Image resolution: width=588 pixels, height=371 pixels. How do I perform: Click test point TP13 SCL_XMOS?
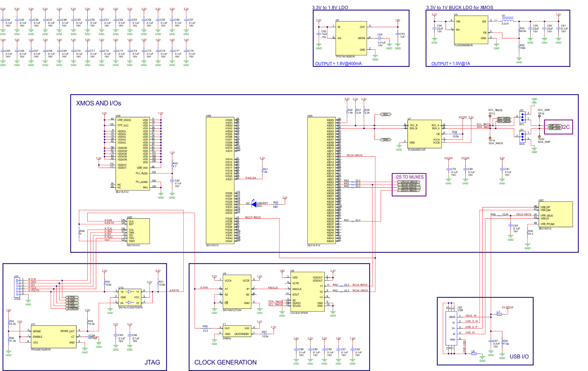coord(490,116)
